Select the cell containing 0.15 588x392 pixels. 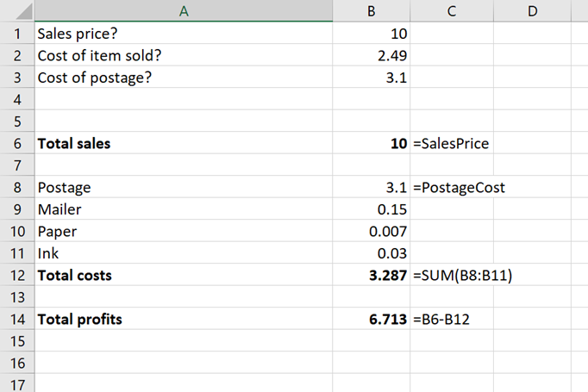coord(372,209)
